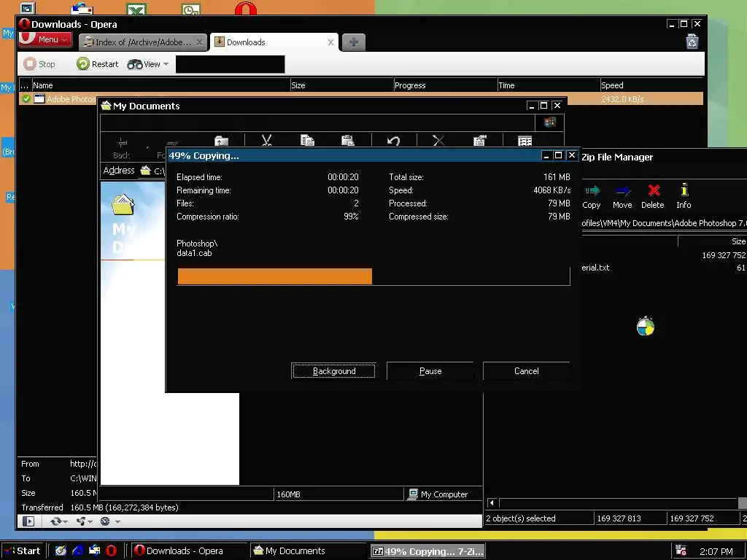Click the Move button in 7-Zip File Manager

622,197
